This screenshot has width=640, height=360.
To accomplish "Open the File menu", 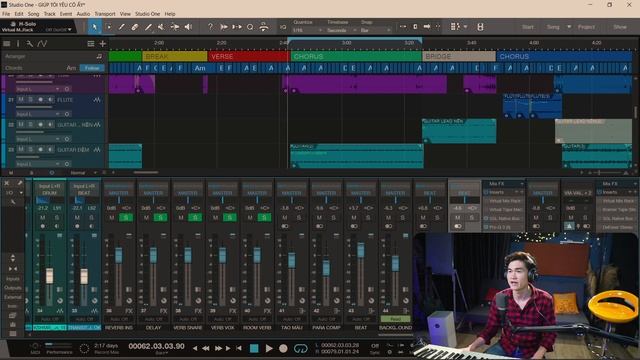I will (x=6, y=14).
